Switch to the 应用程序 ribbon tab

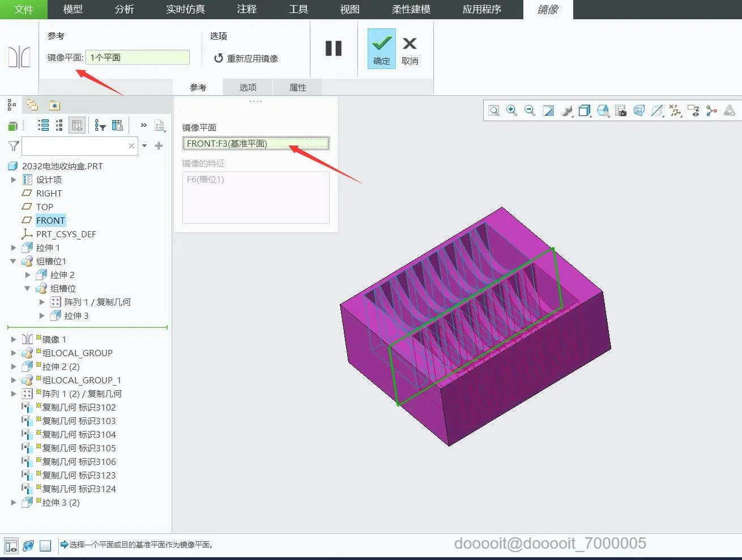click(482, 10)
